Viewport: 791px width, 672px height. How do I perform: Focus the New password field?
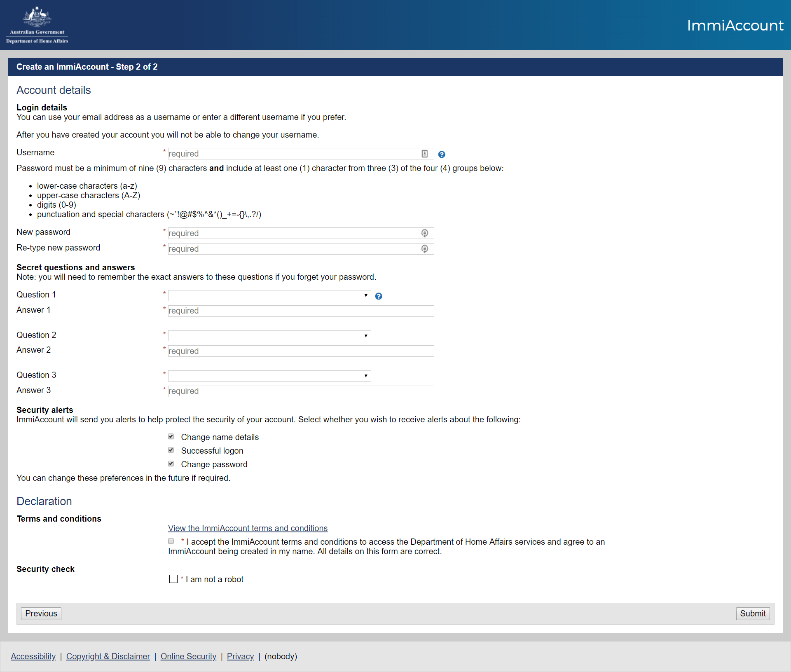(301, 233)
